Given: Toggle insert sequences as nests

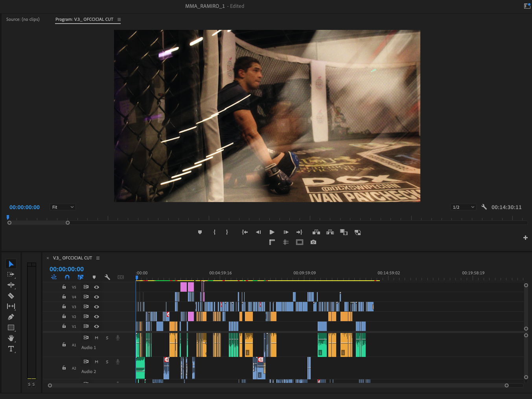Looking at the screenshot, I should (x=54, y=277).
